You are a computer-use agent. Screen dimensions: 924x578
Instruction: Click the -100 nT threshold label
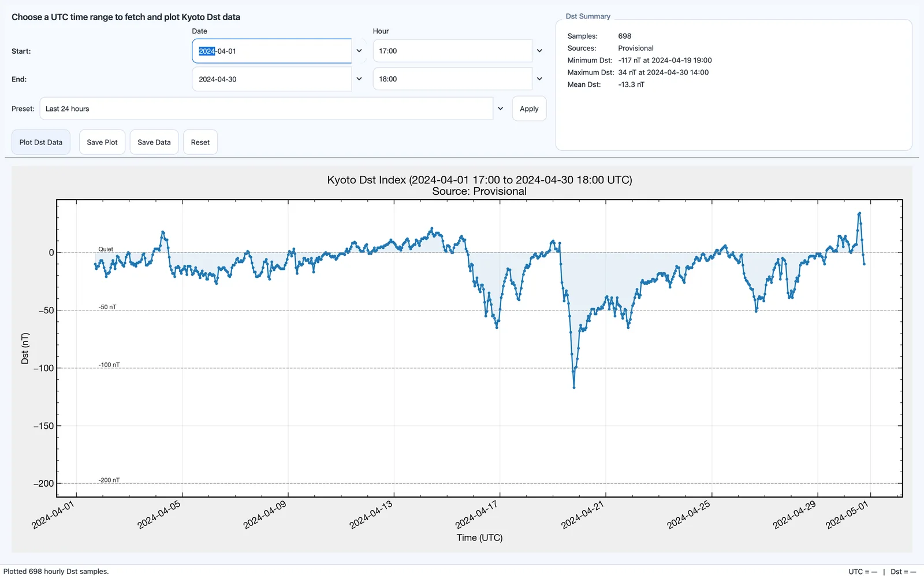pyautogui.click(x=109, y=365)
